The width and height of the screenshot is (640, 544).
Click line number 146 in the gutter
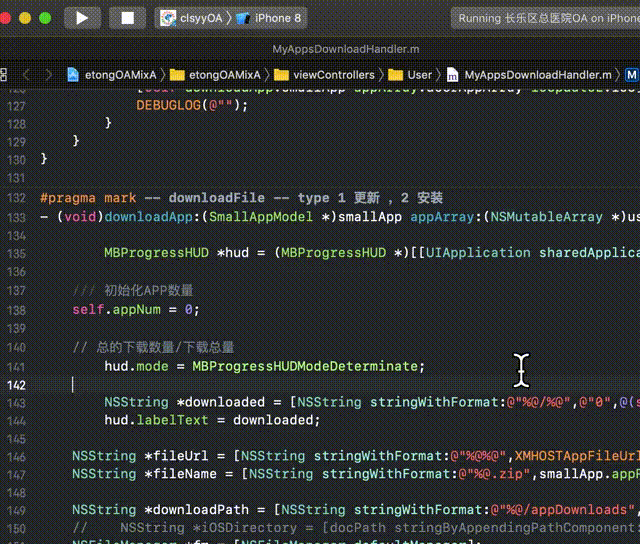pyautogui.click(x=16, y=457)
